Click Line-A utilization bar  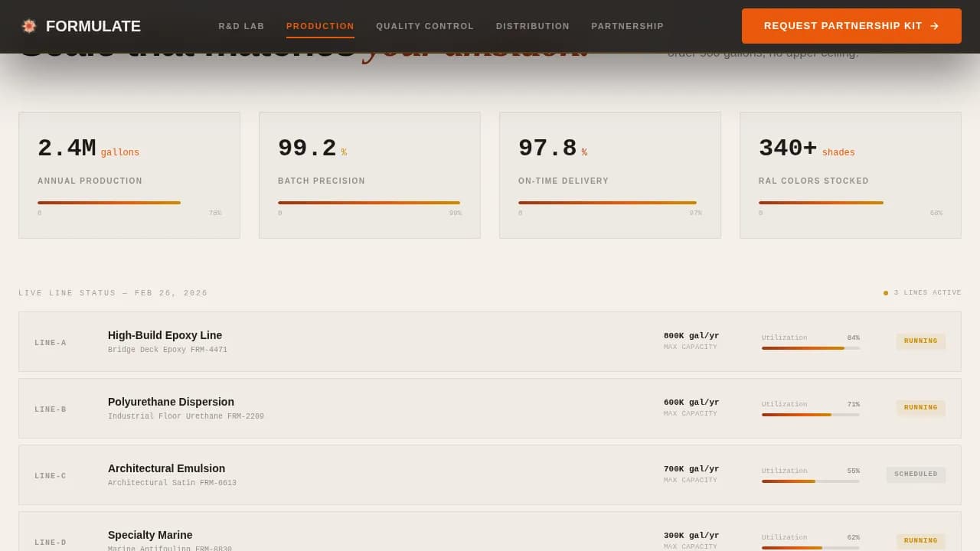coord(810,348)
